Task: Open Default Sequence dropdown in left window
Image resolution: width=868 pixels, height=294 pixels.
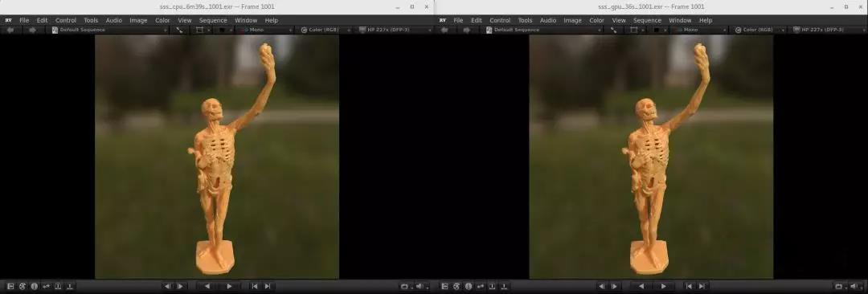Action: (x=109, y=30)
